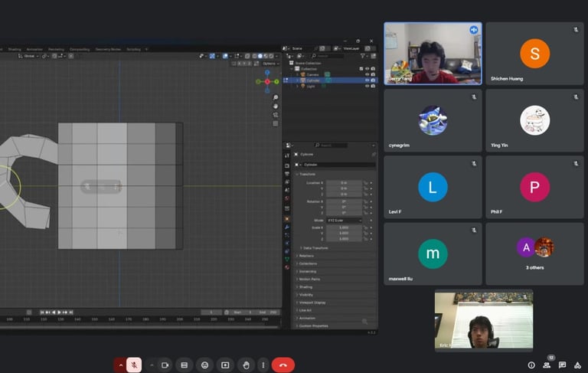Select the Light object in the outliner

[311, 87]
